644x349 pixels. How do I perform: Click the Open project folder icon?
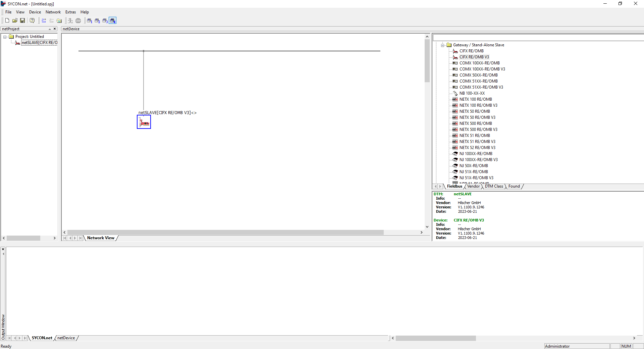[x=15, y=20]
